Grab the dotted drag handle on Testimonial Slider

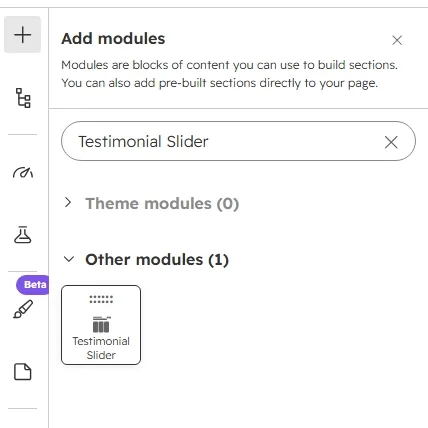pyautogui.click(x=101, y=299)
